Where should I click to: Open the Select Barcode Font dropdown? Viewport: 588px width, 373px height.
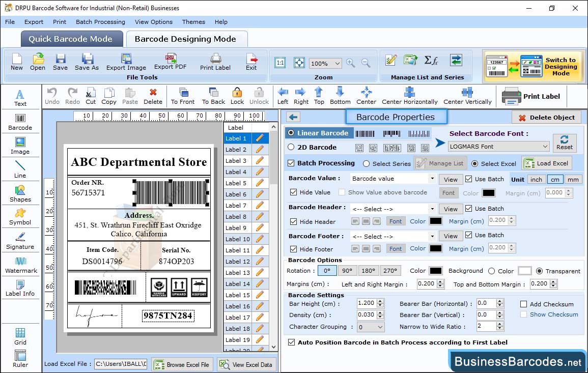pyautogui.click(x=499, y=147)
